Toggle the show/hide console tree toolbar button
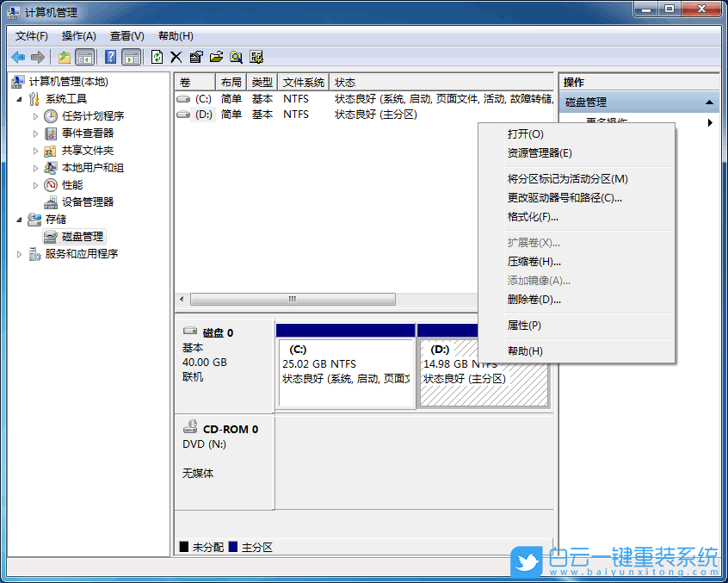This screenshot has width=728, height=583. coord(84,57)
